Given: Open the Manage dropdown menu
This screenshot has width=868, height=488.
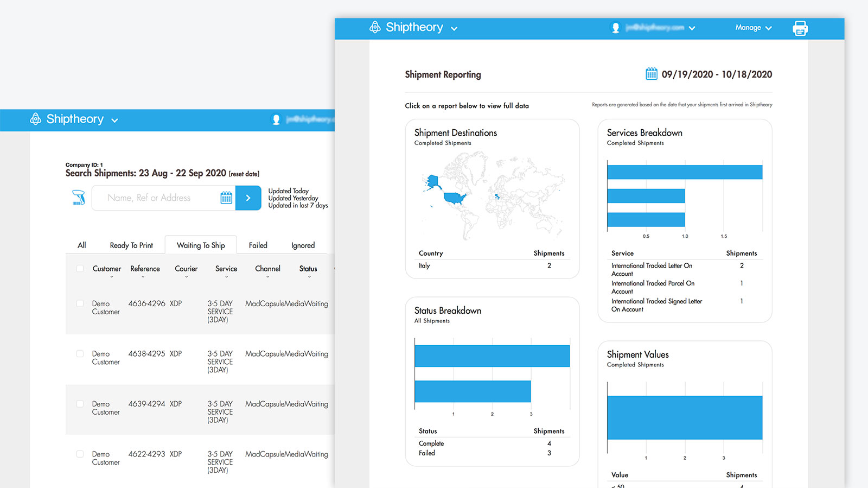Looking at the screenshot, I should [753, 28].
